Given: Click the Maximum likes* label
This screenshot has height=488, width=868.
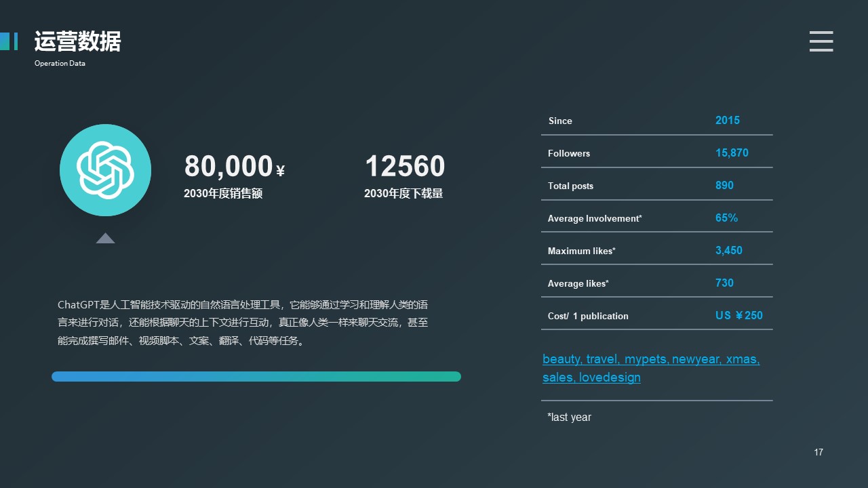Looking at the screenshot, I should 582,251.
